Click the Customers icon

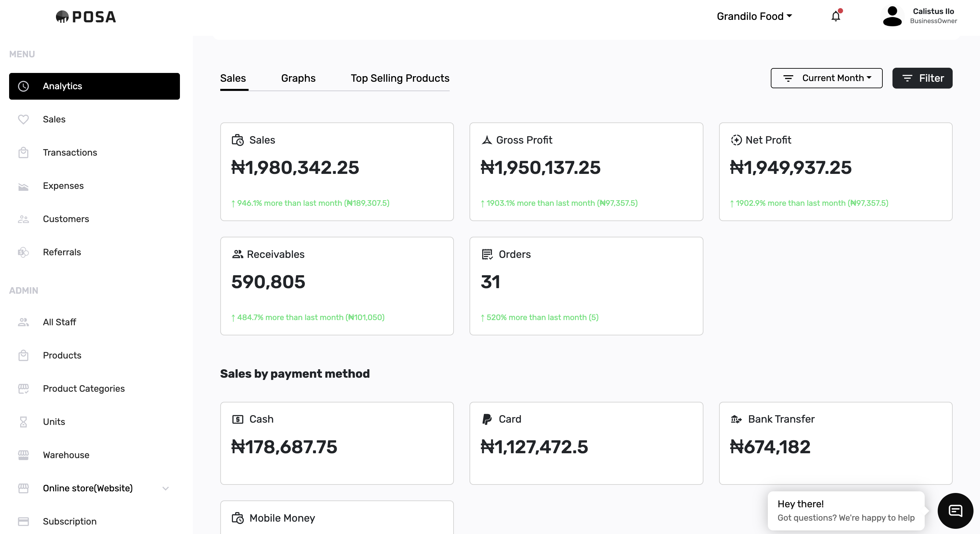(x=23, y=219)
